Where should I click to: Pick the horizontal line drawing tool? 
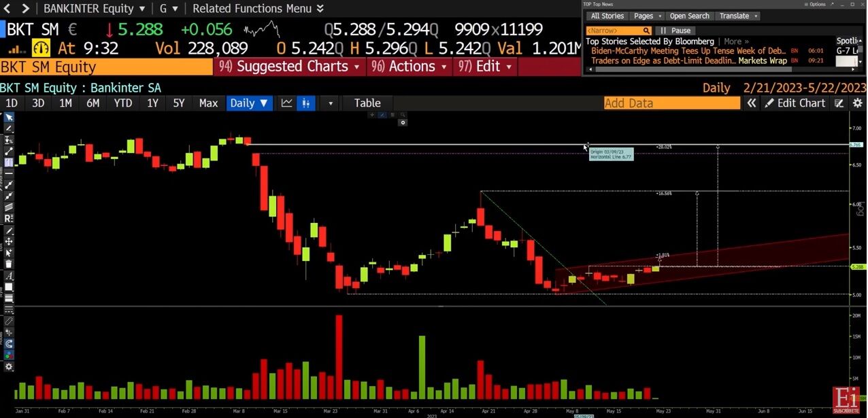pos(10,173)
